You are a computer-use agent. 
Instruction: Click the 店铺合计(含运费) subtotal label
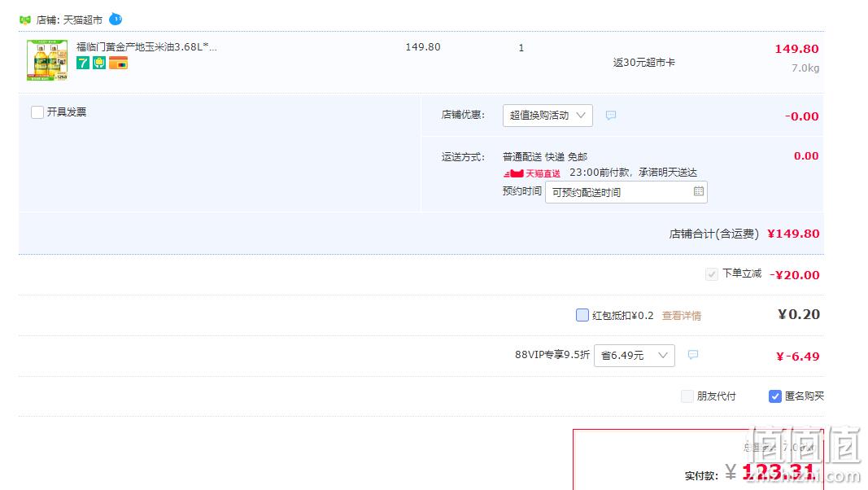(x=714, y=234)
